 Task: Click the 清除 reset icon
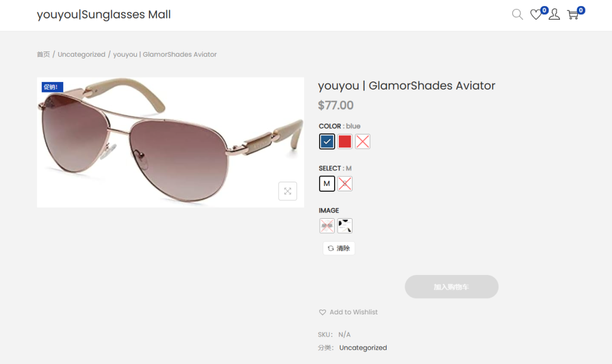coord(338,248)
